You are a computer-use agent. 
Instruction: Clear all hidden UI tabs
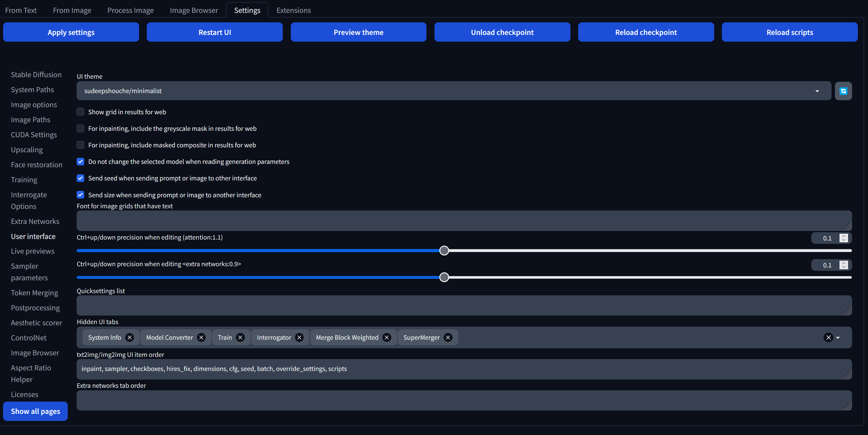[828, 337]
